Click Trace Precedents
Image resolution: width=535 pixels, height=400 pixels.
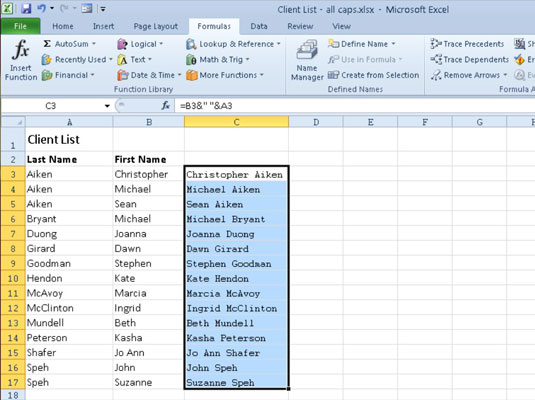(x=467, y=44)
